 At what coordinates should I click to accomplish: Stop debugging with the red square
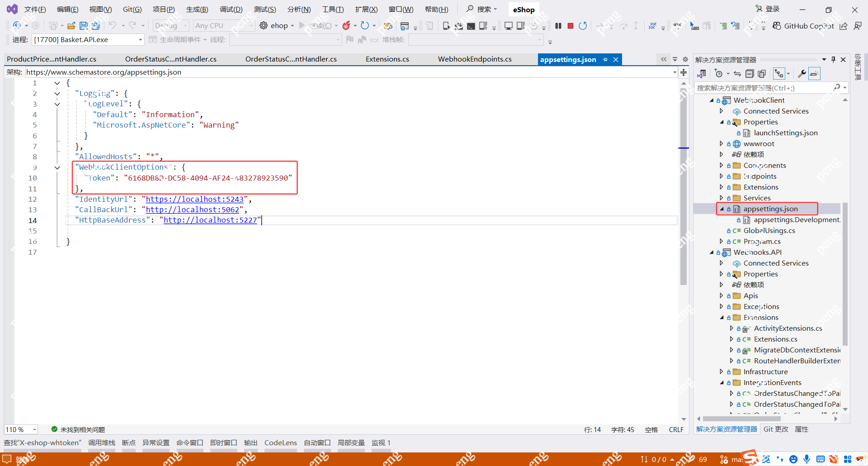(571, 26)
